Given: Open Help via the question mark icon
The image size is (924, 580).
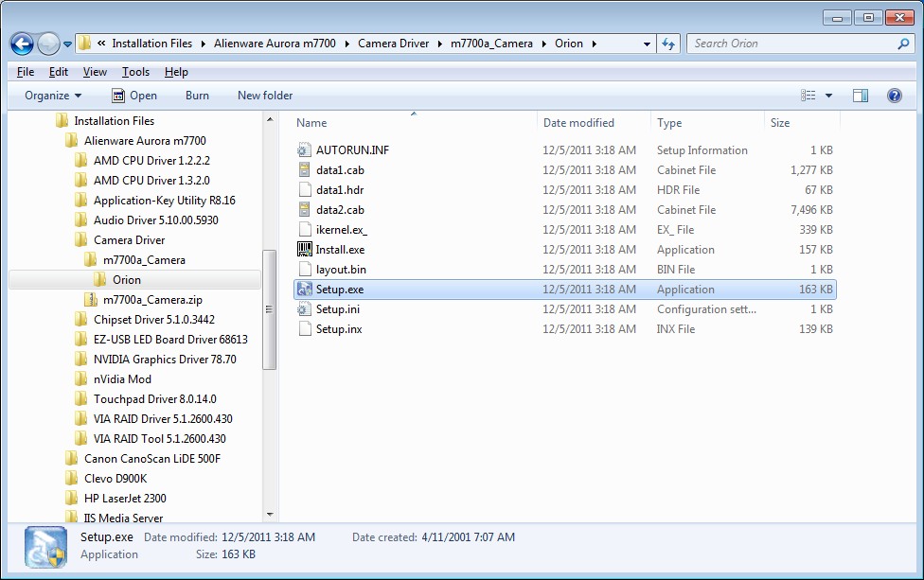Looking at the screenshot, I should tap(894, 96).
